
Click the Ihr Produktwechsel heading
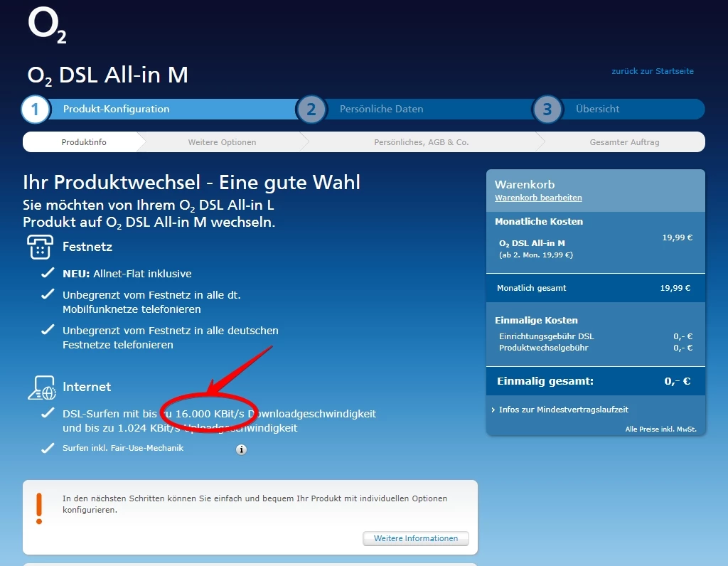tap(191, 183)
